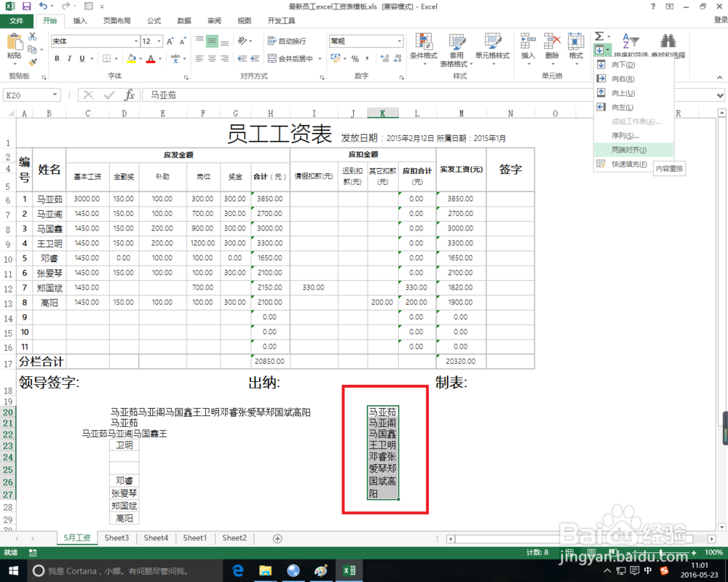The width and height of the screenshot is (728, 582).
Task: Select 序列(S)... series menu item
Action: pyautogui.click(x=634, y=135)
